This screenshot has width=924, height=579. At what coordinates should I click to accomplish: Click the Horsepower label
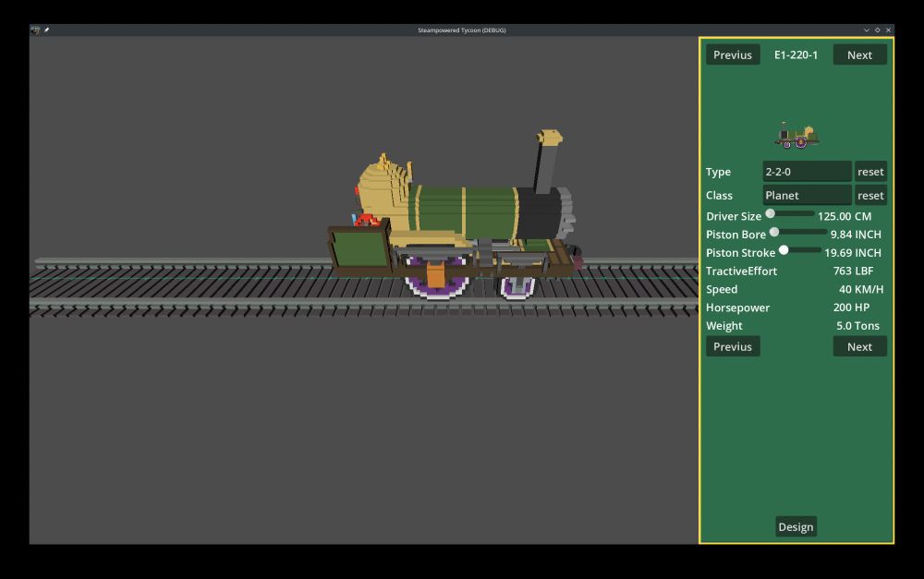click(737, 308)
